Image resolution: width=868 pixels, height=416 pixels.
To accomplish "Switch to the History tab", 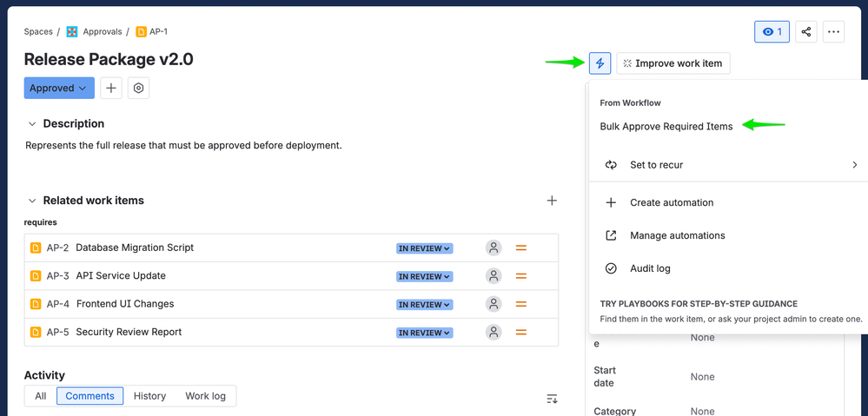I will 149,396.
